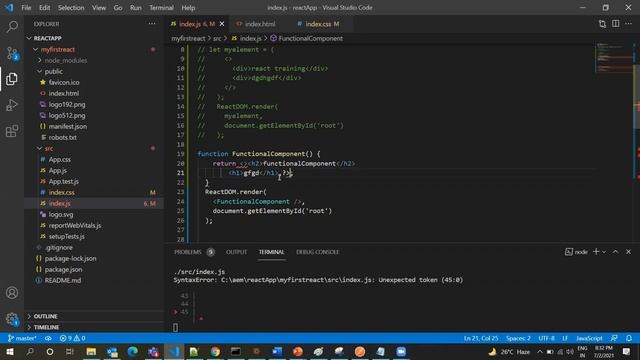
Task: Open the Edit menu
Action: tap(44, 7)
